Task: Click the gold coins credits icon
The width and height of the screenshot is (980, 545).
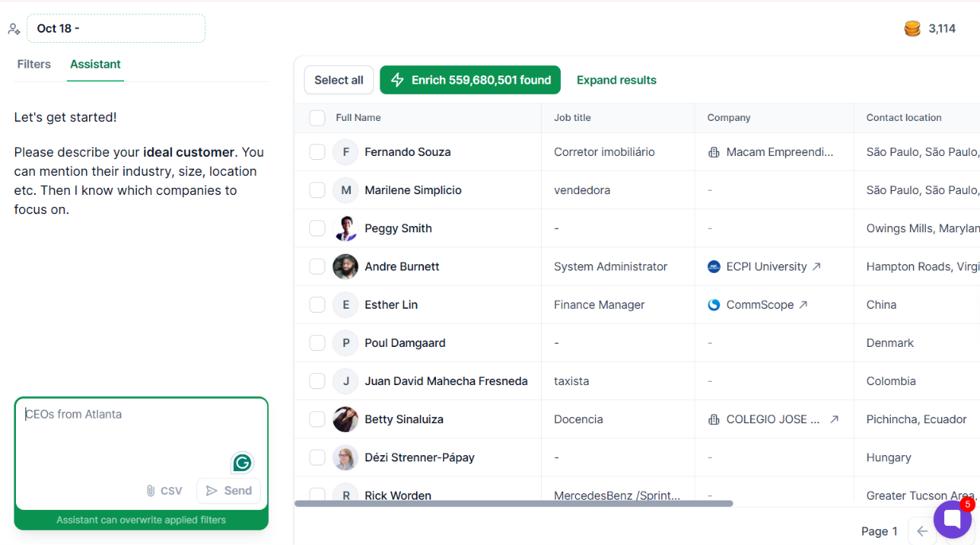Action: pyautogui.click(x=912, y=29)
